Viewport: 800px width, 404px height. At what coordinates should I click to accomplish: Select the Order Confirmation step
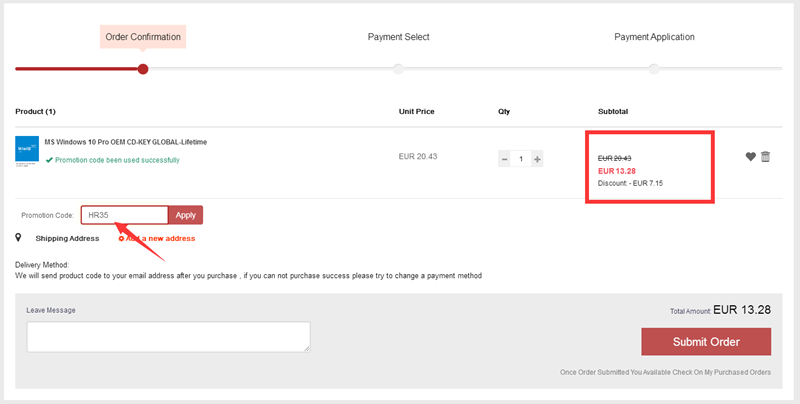142,37
